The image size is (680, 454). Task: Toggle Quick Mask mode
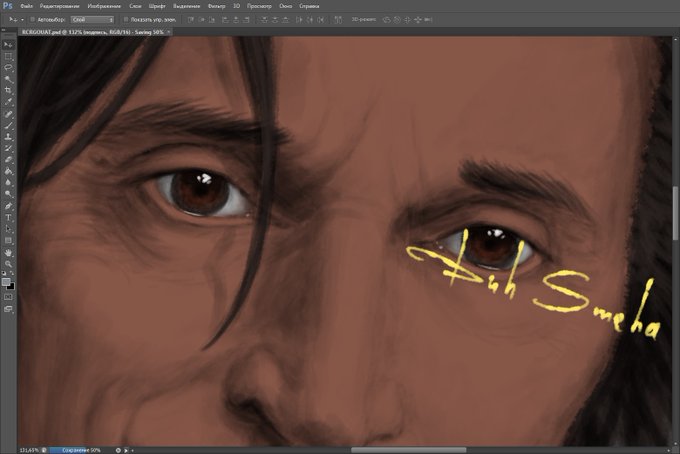pyautogui.click(x=8, y=297)
